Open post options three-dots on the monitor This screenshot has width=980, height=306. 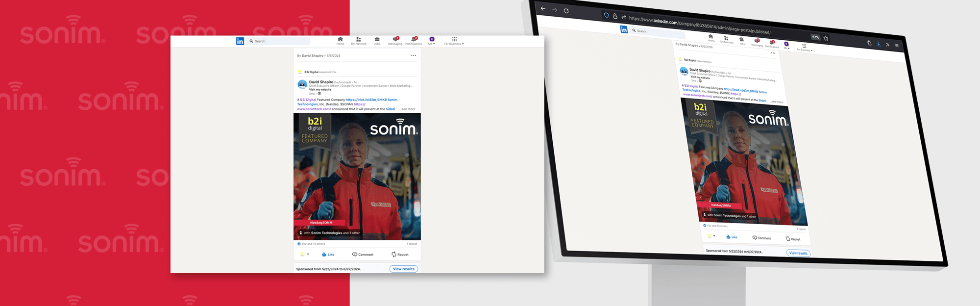click(773, 53)
